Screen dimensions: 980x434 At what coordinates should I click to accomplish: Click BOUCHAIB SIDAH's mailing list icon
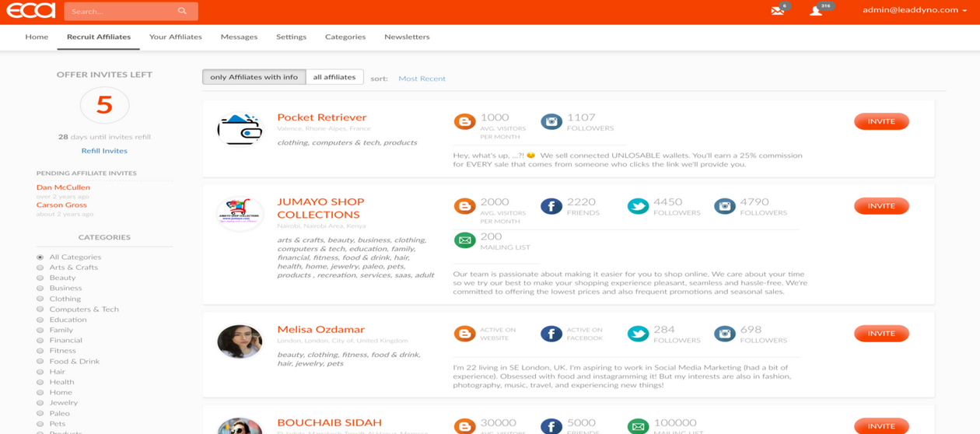pos(638,426)
